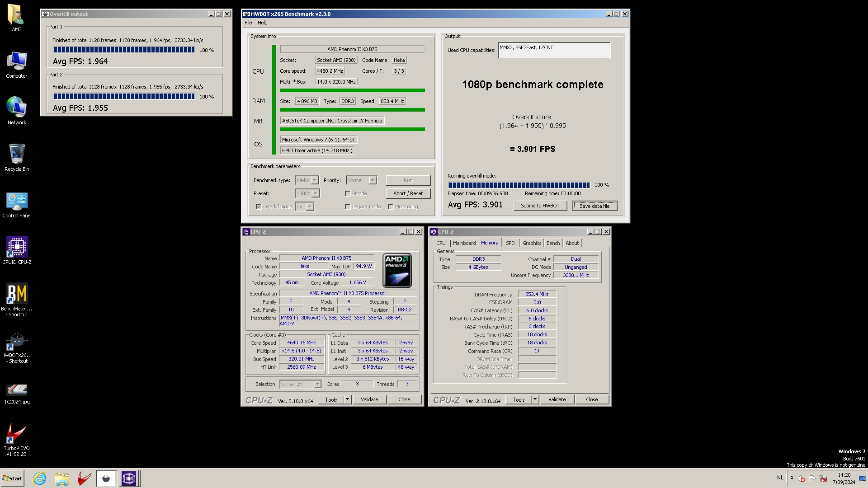Click Close in the CPU-Z Memory window
The height and width of the screenshot is (488, 868).
592,399
